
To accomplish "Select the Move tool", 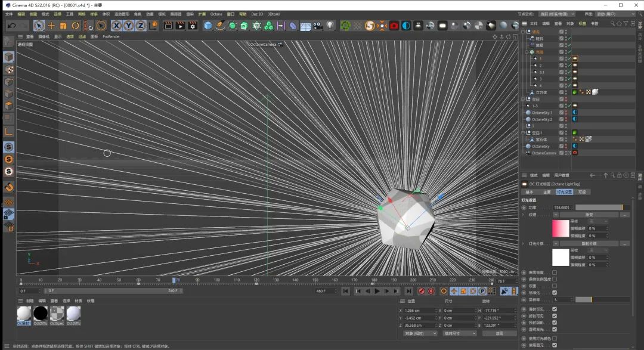I will pos(51,26).
